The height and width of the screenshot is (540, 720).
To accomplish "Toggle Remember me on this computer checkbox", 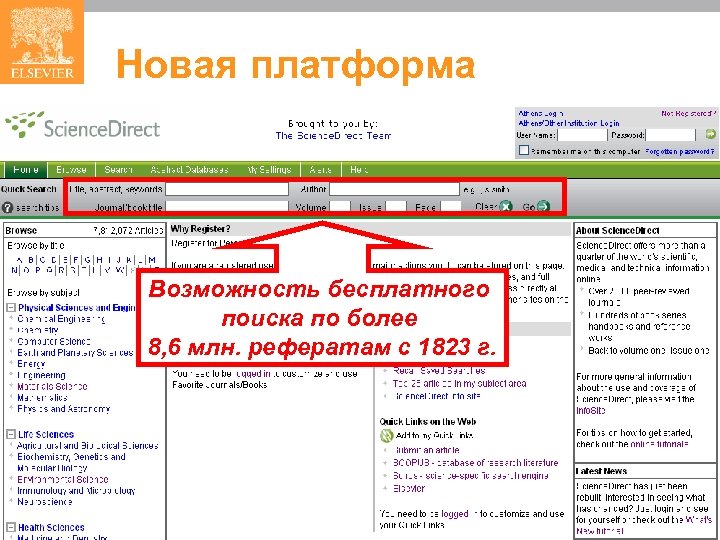I will pos(523,150).
